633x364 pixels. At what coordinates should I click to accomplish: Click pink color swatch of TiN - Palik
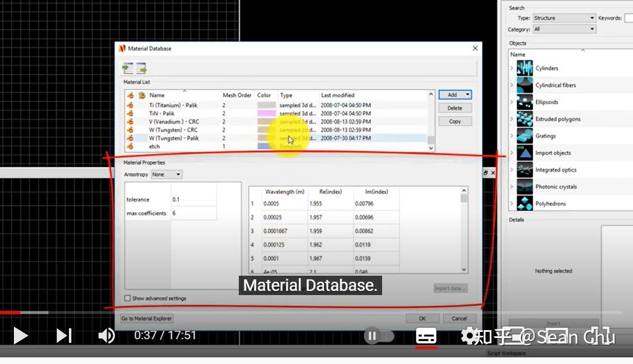point(267,114)
